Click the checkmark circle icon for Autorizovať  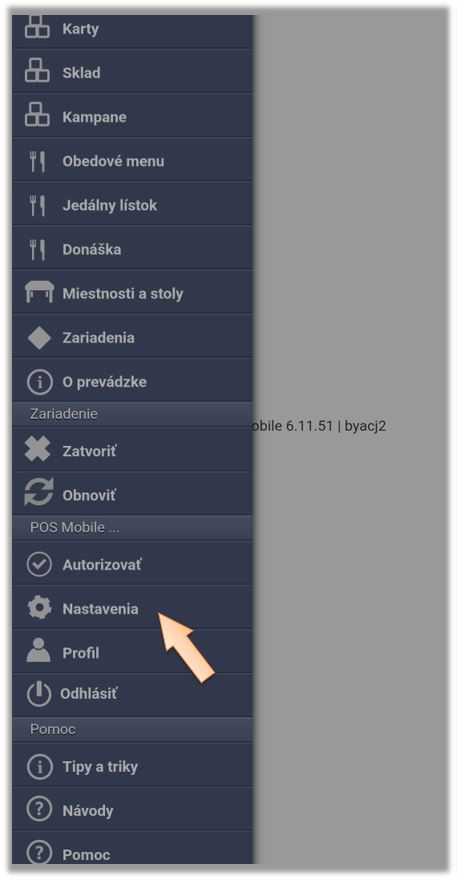[x=39, y=564]
